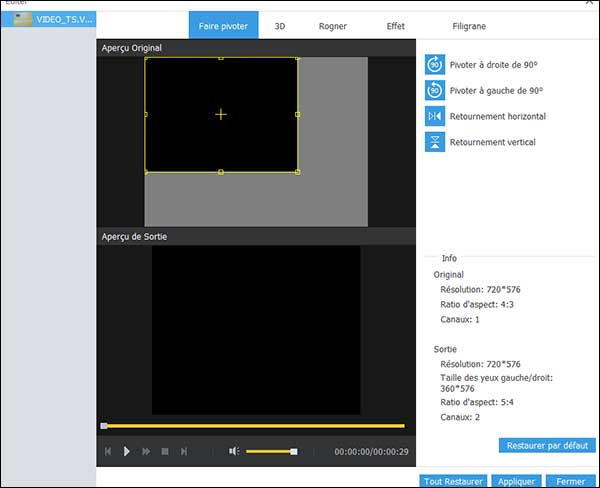This screenshot has width=600, height=488.
Task: Click the rotate right 90° icon
Action: tap(435, 64)
